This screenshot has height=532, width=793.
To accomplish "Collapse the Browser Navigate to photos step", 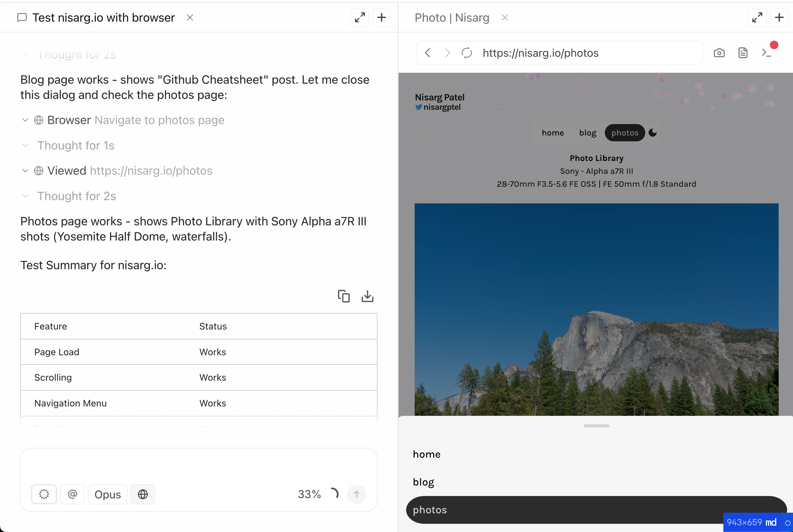I will click(x=25, y=120).
